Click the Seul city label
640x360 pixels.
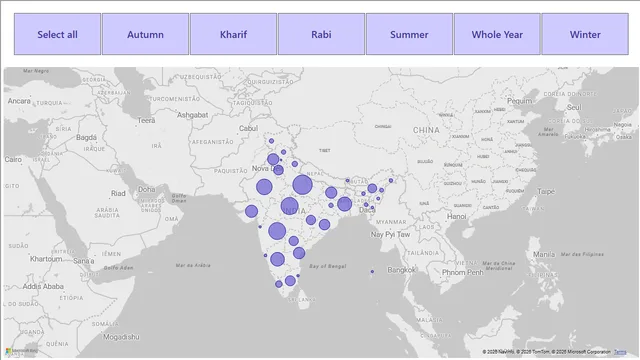tap(574, 107)
